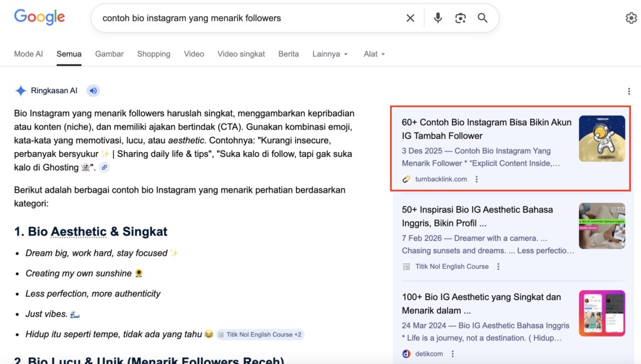Image resolution: width=641 pixels, height=364 pixels.
Task: Click 'Less perfection, more authenticity' text
Action: pos(93,294)
